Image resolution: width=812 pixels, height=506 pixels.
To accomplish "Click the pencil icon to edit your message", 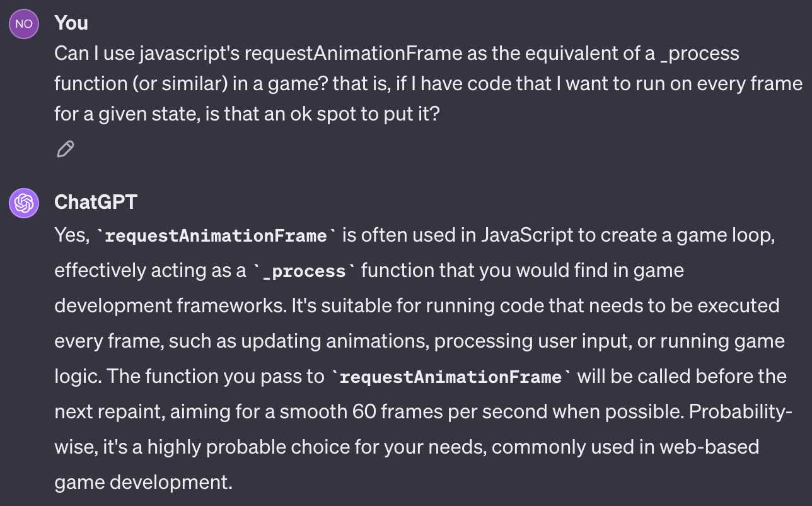I will (64, 149).
